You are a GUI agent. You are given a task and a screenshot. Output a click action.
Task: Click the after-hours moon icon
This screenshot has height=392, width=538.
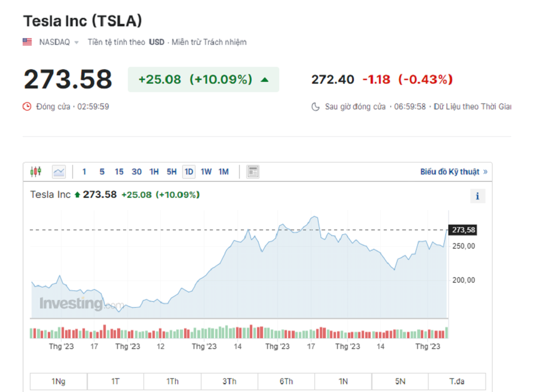(316, 106)
